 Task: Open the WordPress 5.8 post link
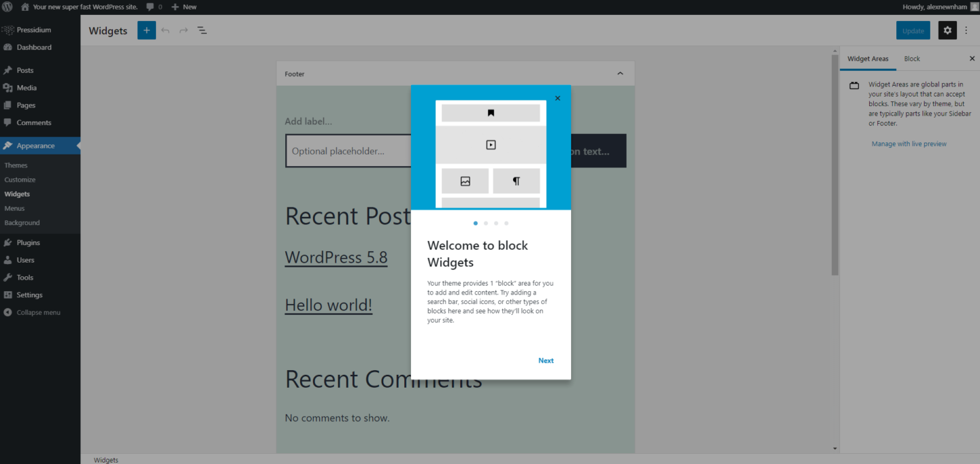(x=336, y=258)
